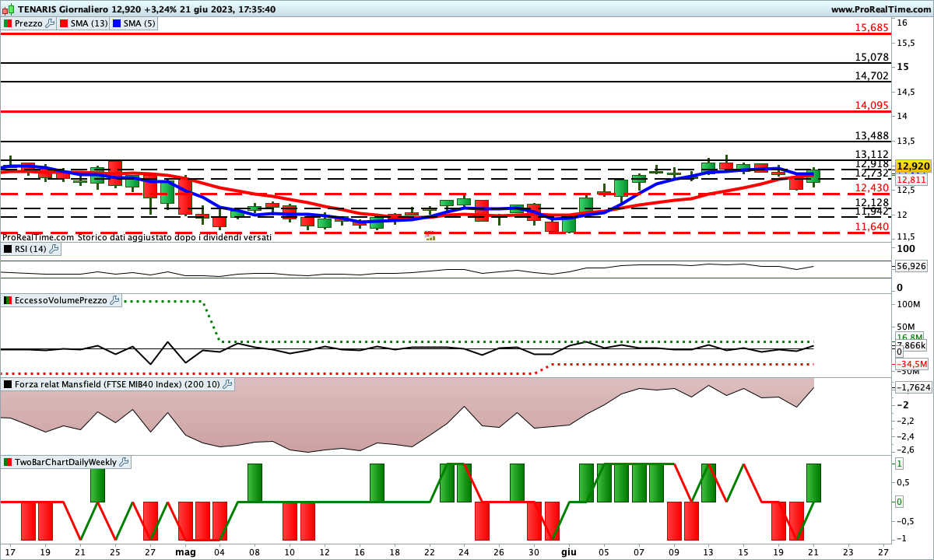
Task: Click the 14,702 level label
Action: (x=872, y=75)
